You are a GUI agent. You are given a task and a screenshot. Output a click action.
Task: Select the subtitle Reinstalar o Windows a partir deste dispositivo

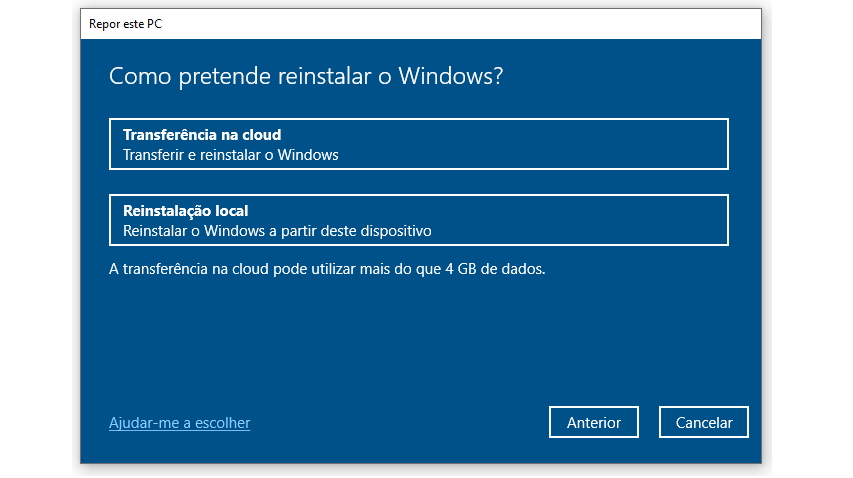click(277, 231)
